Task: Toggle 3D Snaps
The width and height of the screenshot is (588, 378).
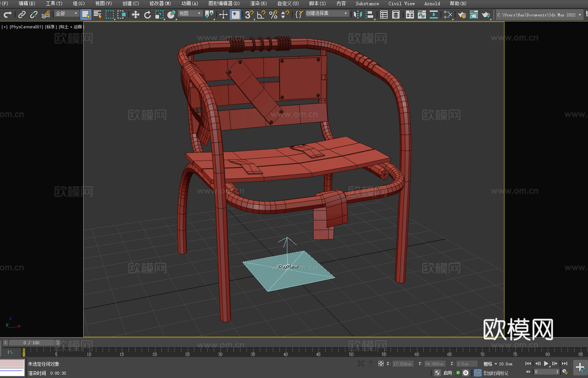Action: 249,14
